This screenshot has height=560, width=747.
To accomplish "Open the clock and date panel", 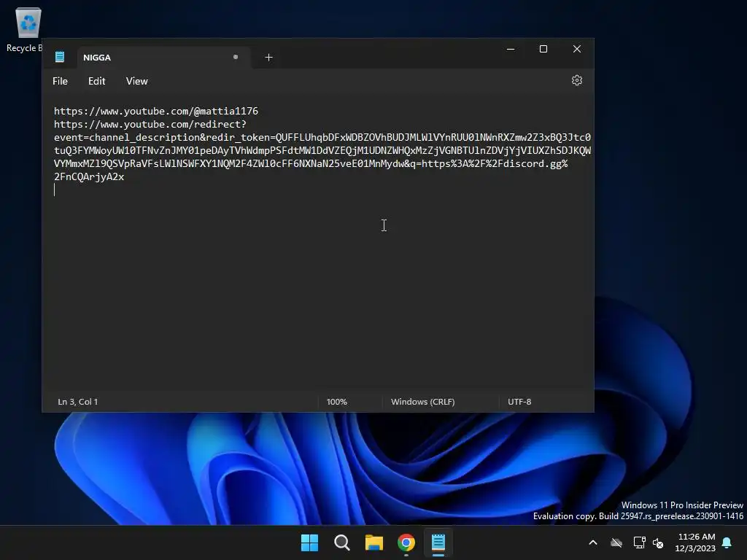I will pyautogui.click(x=695, y=542).
